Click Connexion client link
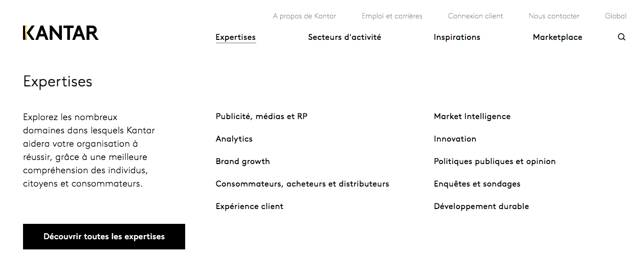Screen dimensions: 644x277 coord(476,16)
